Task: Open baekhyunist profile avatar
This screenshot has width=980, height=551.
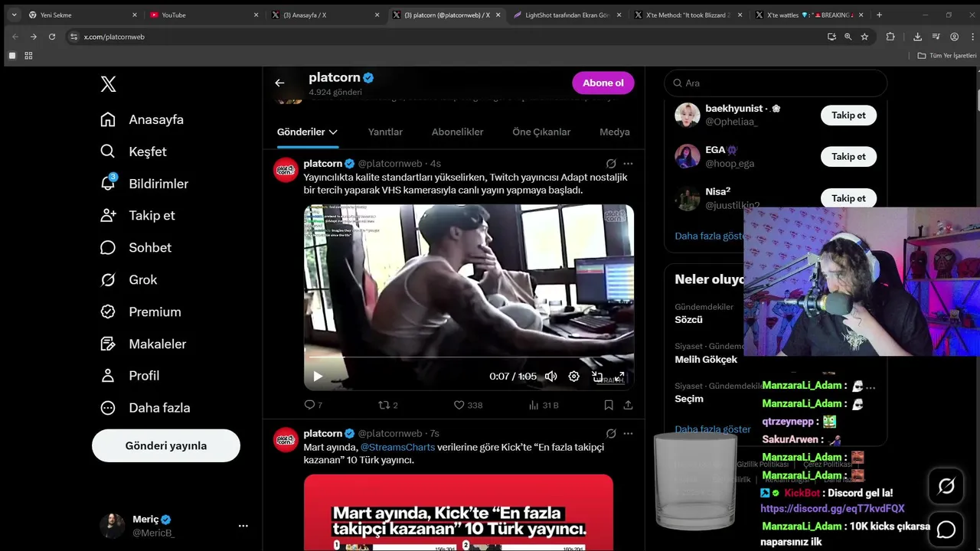Action: pos(687,115)
